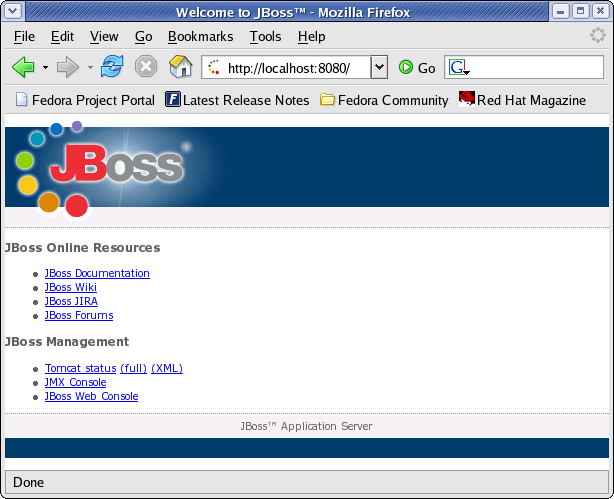Click the grey Forward arrow button
614x499 pixels.
tap(68, 67)
